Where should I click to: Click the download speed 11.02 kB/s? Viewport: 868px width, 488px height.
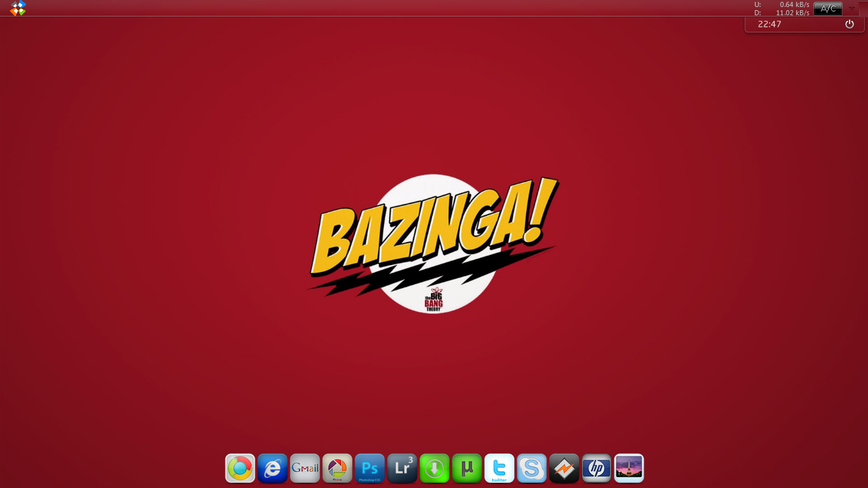coord(792,13)
